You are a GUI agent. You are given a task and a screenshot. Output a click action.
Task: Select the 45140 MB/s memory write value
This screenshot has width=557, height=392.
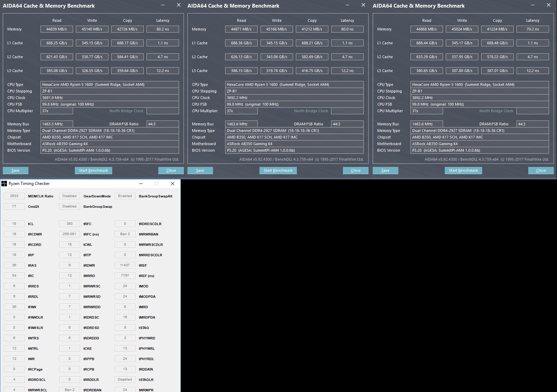(x=92, y=29)
